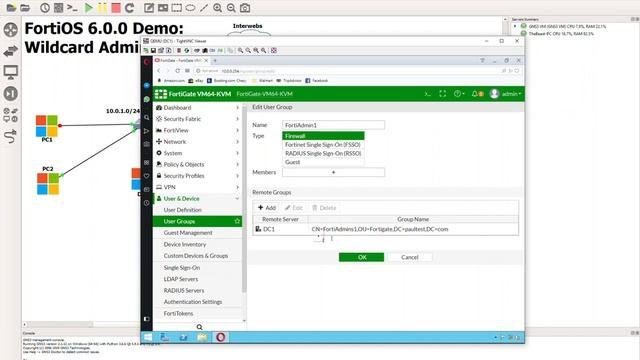Select Fortinet Single Sign-On (FSSO) type
Image resolution: width=640 pixels, height=360 pixels.
click(323, 144)
